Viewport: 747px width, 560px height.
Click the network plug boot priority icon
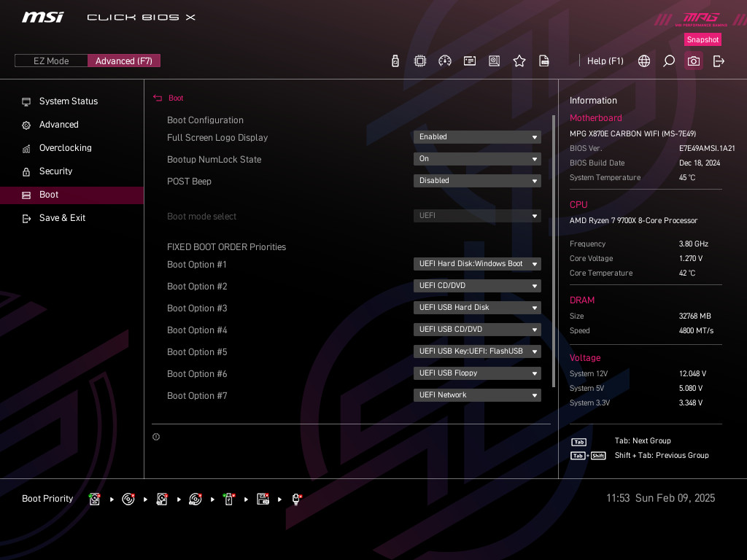297,499
